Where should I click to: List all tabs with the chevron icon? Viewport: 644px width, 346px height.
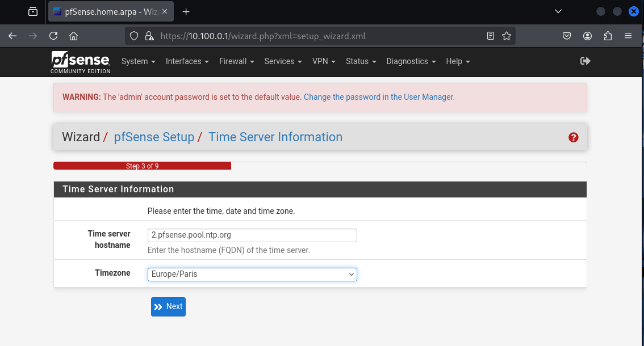(x=558, y=11)
